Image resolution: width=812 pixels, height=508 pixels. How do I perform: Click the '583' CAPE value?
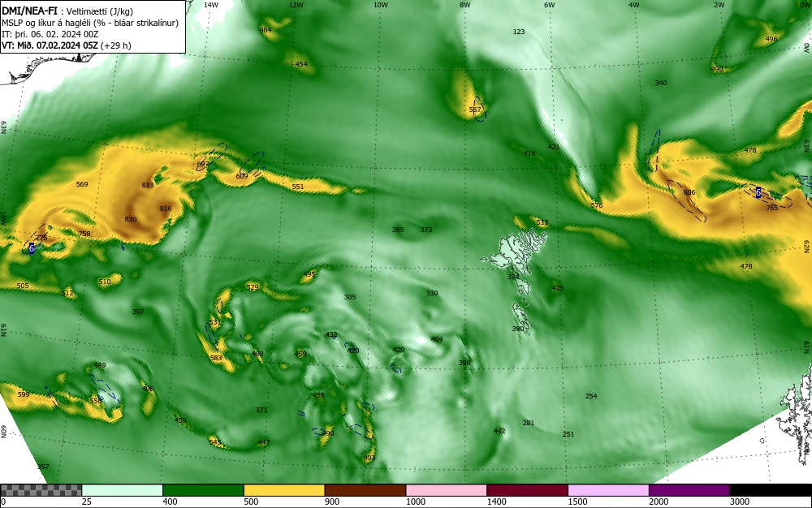216,359
